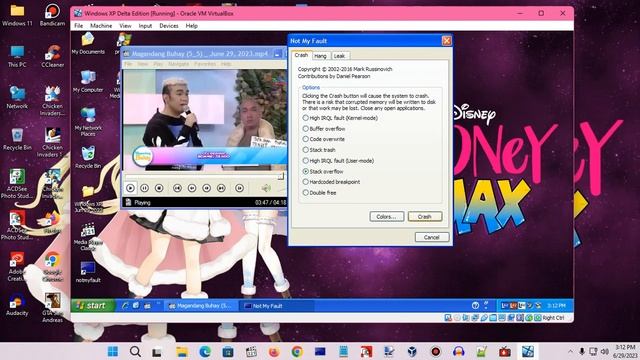Open Audacity desktop shortcut
Image resolution: width=640 pixels, height=360 pixels.
(17, 304)
